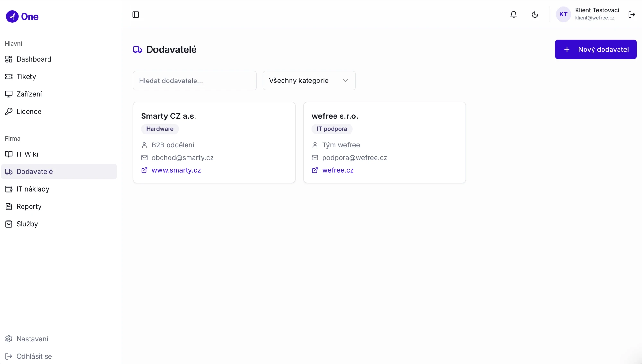Select Dodavatelé in the sidebar
The height and width of the screenshot is (364, 642).
click(x=59, y=172)
